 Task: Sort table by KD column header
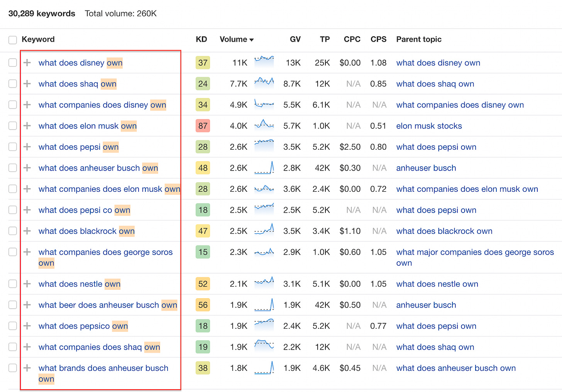pyautogui.click(x=201, y=39)
